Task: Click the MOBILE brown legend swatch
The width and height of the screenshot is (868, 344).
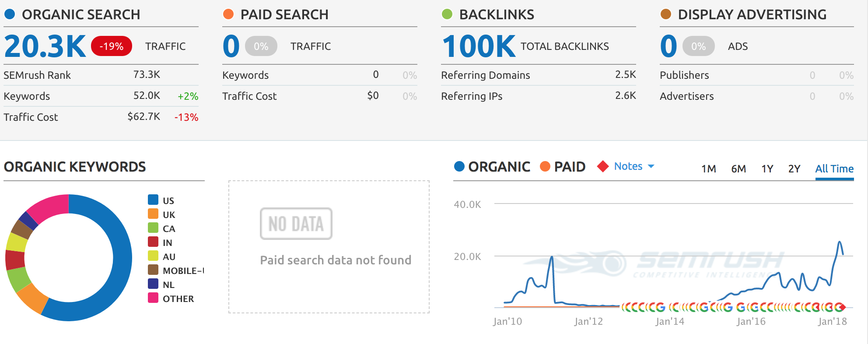Action: [153, 270]
